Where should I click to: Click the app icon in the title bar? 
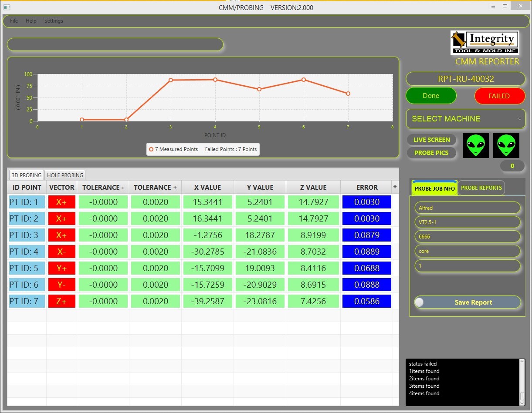pyautogui.click(x=7, y=7)
